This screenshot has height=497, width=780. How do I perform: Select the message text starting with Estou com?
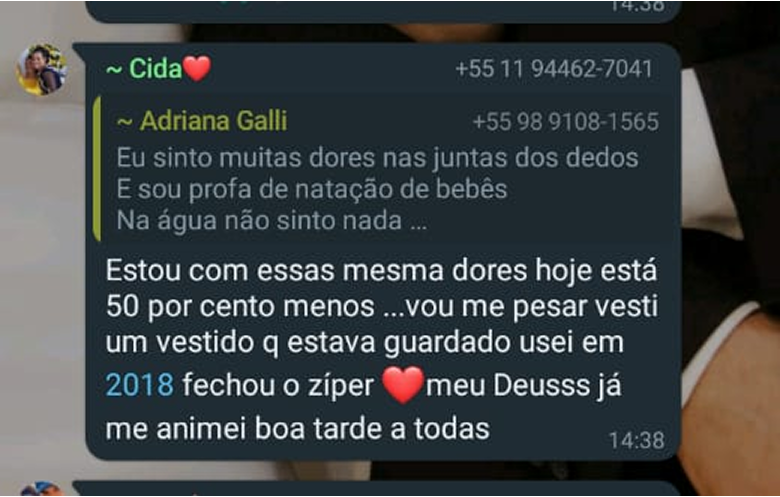[x=382, y=349]
